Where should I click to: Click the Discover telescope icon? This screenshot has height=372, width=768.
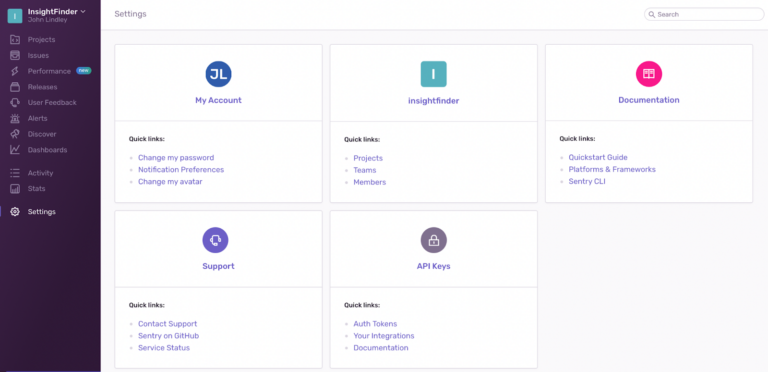pos(15,134)
